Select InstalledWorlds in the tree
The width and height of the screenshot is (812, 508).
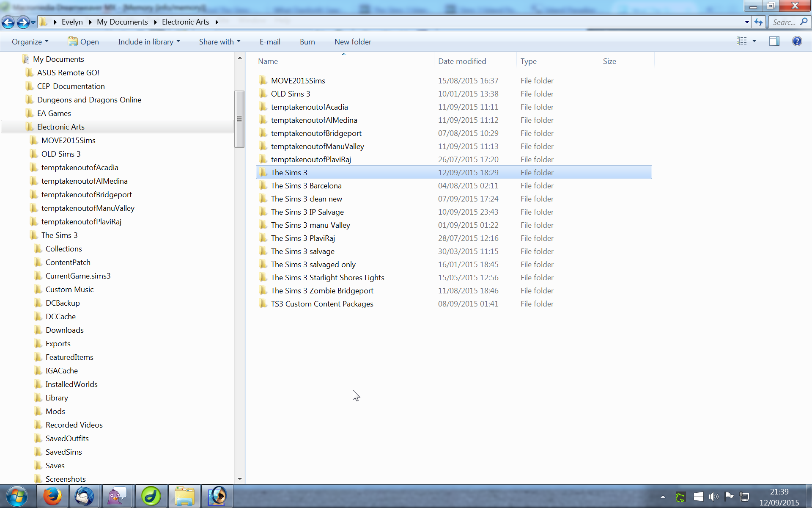71,384
